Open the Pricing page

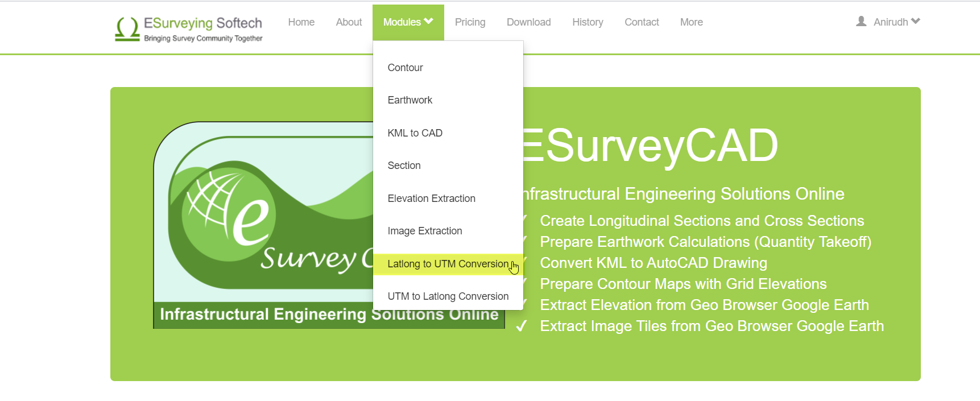(x=470, y=22)
